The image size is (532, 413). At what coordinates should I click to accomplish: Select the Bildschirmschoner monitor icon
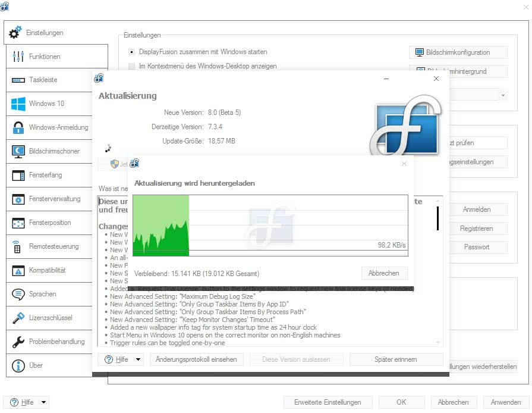tap(18, 152)
